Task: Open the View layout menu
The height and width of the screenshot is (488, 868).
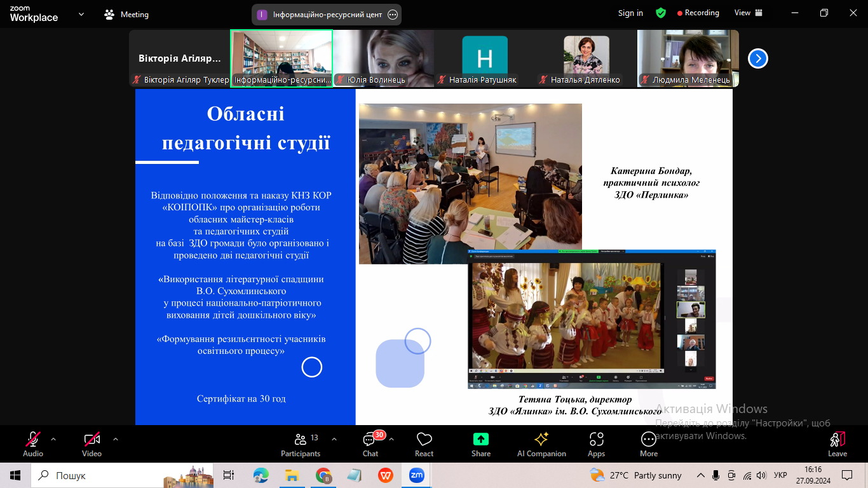Action: [749, 13]
